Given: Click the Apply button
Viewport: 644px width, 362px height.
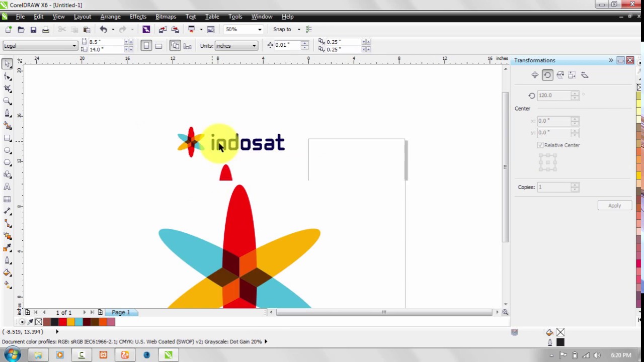Looking at the screenshot, I should [x=614, y=206].
